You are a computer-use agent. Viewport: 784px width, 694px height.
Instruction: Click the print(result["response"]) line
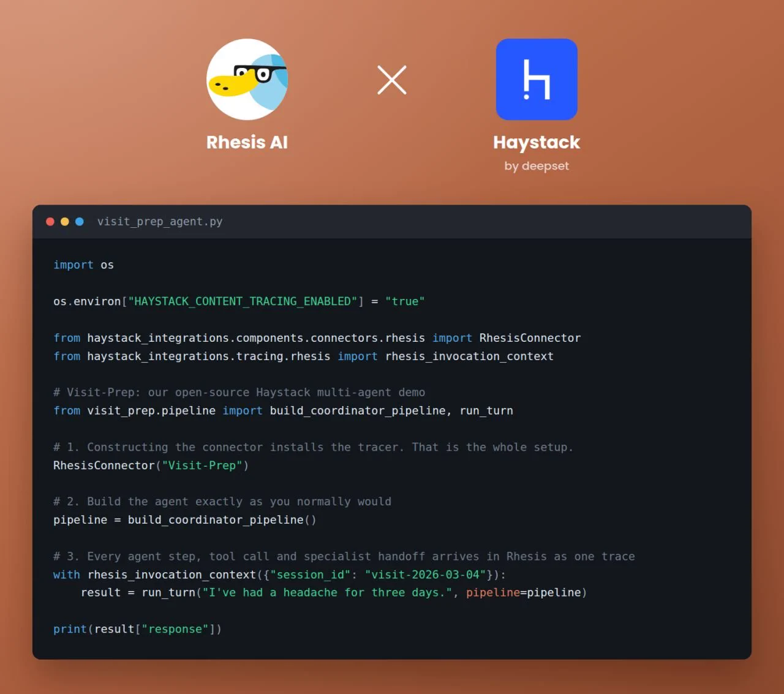tap(137, 629)
